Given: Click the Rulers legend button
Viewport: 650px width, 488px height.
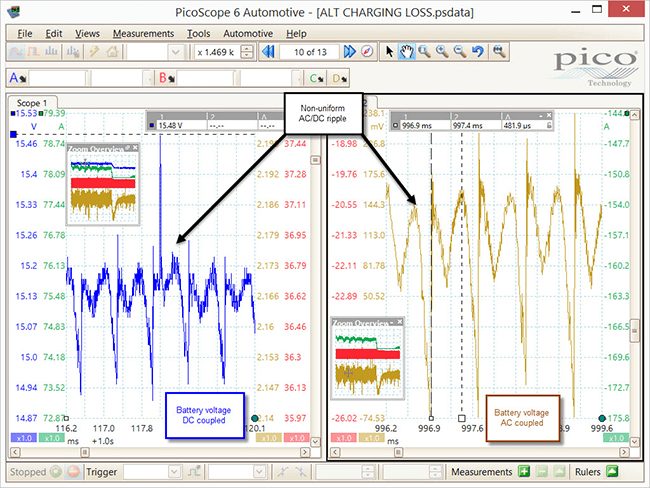Looking at the screenshot, I should (612, 471).
